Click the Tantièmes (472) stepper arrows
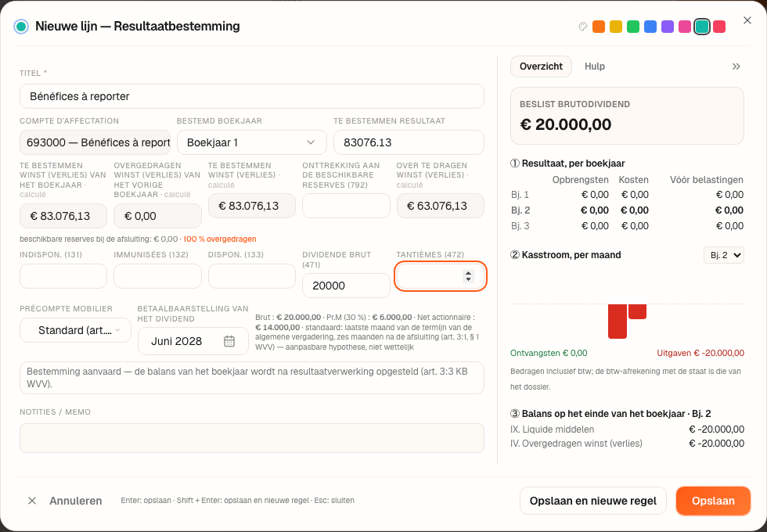Image resolution: width=767 pixels, height=532 pixels. pos(468,276)
